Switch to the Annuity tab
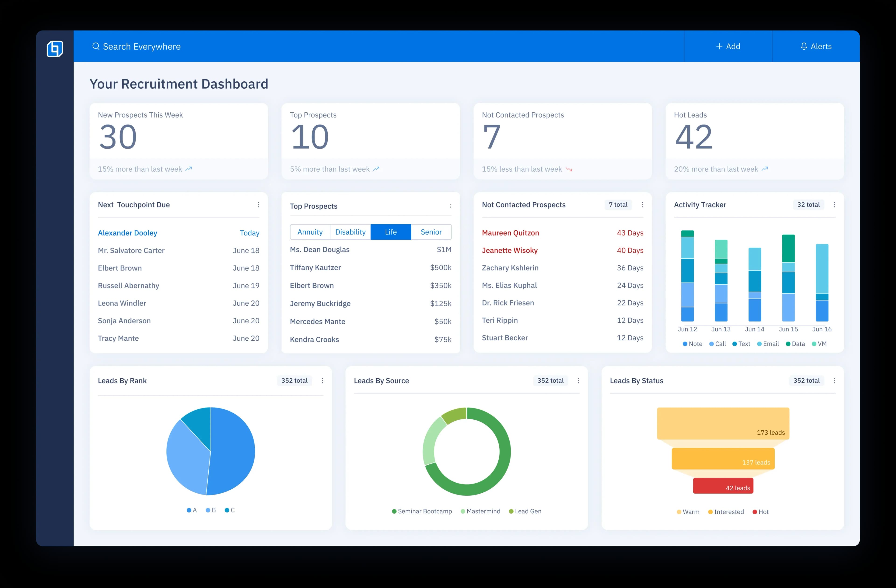 (x=310, y=232)
